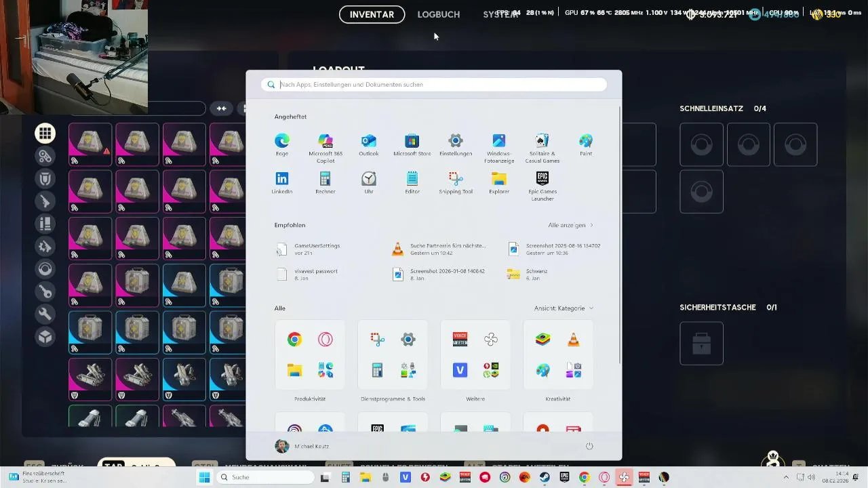Click the Windows Start button on taskbar
The image size is (868, 488).
point(204,477)
